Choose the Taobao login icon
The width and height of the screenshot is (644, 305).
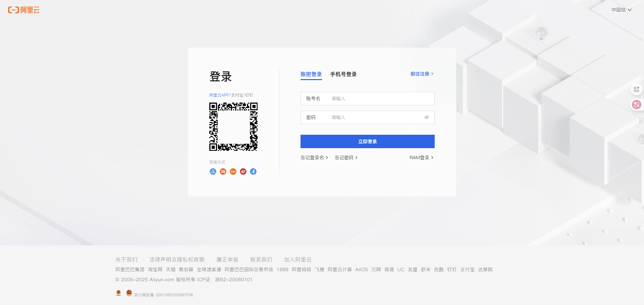coord(223,172)
